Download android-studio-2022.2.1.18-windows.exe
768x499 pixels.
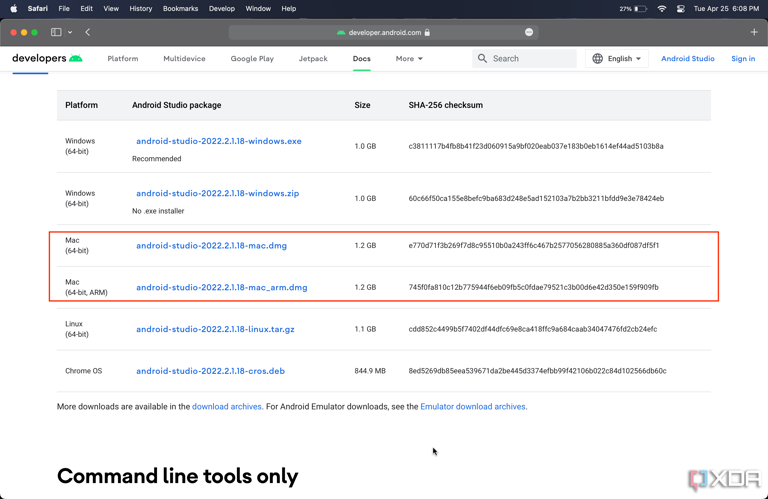pyautogui.click(x=218, y=141)
